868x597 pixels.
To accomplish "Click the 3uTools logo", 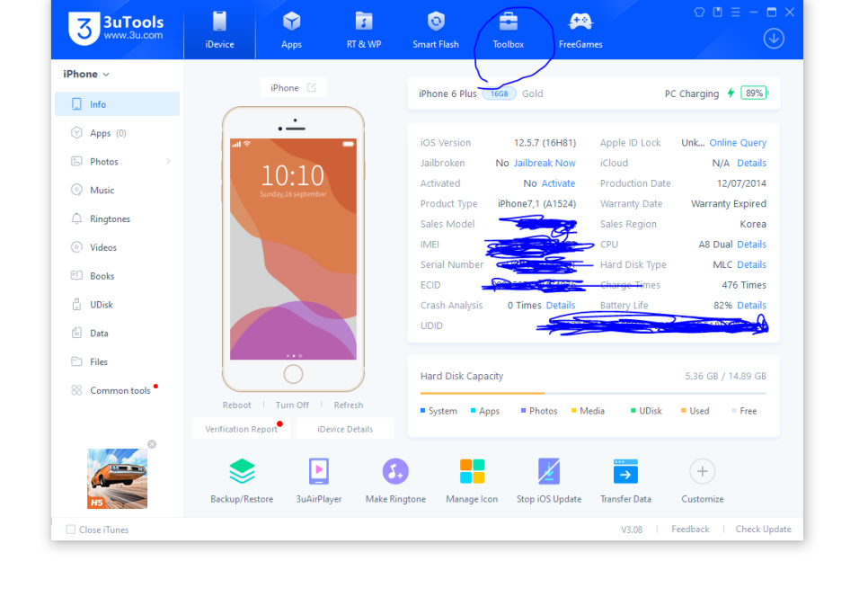I will coord(116,28).
